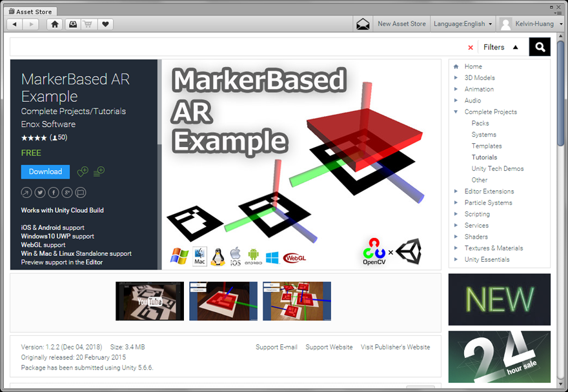Share asset via link arrow icon
568x392 pixels.
(x=26, y=193)
